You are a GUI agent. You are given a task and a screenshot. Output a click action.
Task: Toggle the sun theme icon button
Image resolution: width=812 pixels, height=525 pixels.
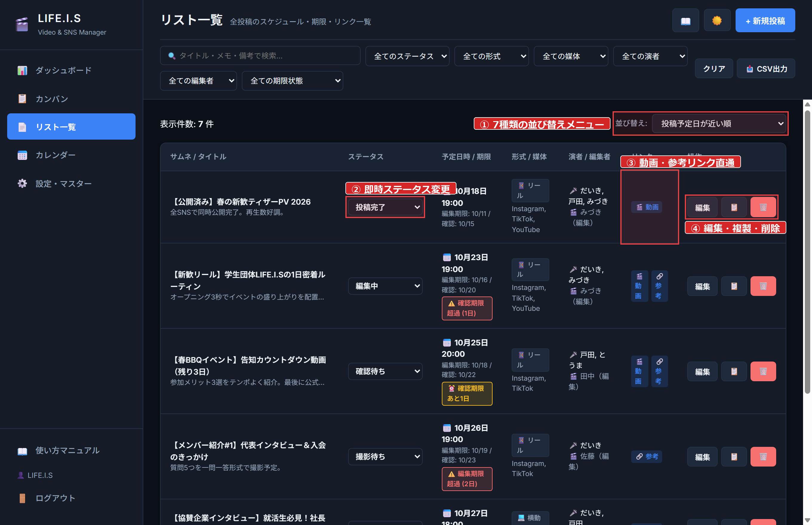tap(717, 21)
